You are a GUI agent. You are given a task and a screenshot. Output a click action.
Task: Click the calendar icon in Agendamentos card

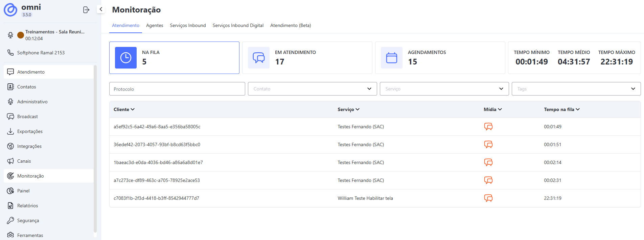tap(392, 58)
